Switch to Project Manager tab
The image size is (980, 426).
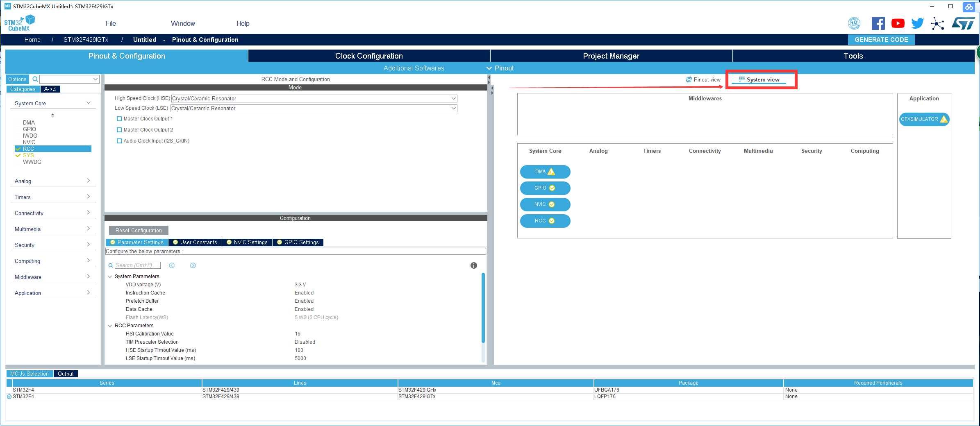point(611,56)
